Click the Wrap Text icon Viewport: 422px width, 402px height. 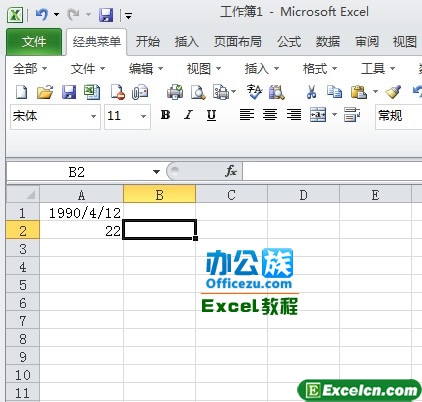(352, 115)
